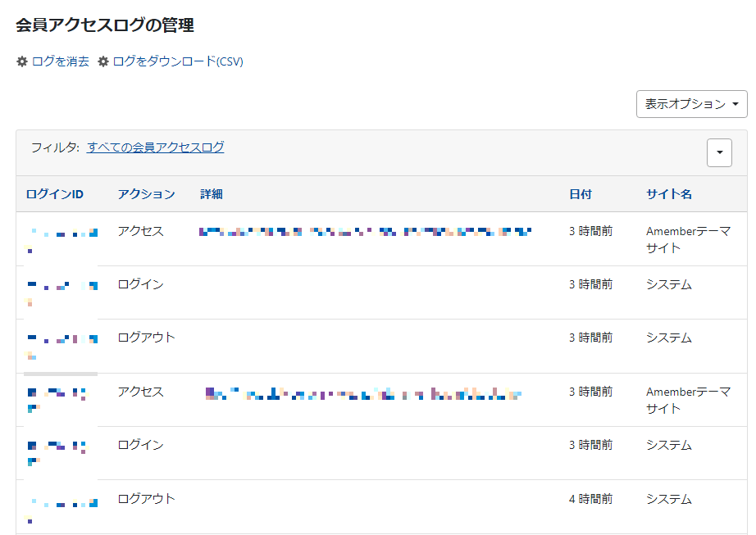756x535 pixels.
Task: Click システム in the last ログアウト row
Action: (669, 499)
